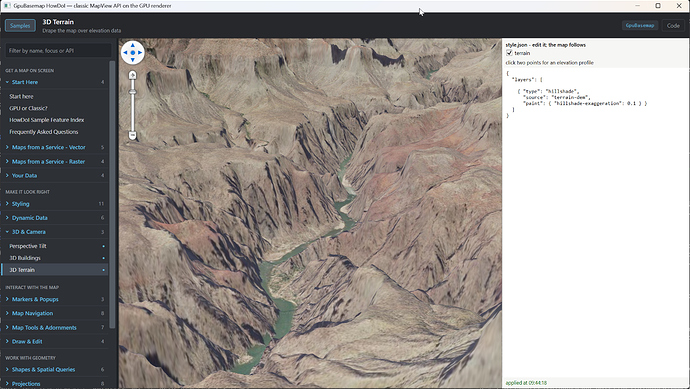The width and height of the screenshot is (690, 389).
Task: Expand the Your Data section
Action: tap(55, 175)
